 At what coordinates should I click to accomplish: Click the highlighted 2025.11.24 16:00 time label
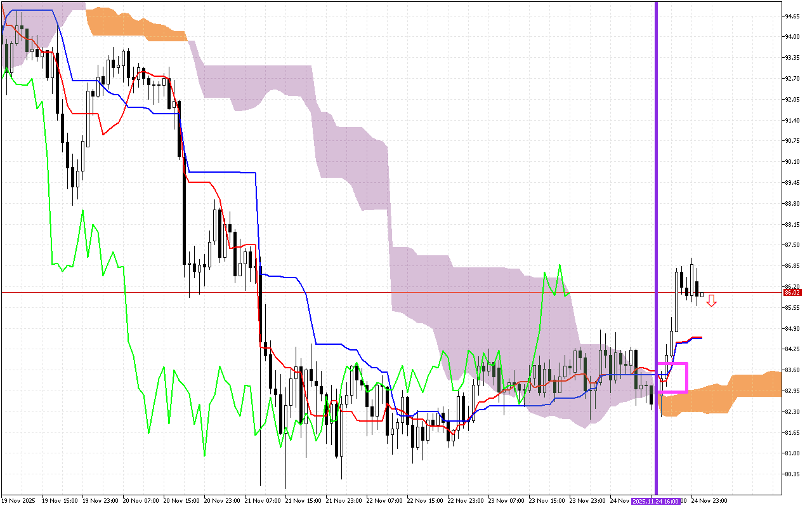tap(657, 501)
